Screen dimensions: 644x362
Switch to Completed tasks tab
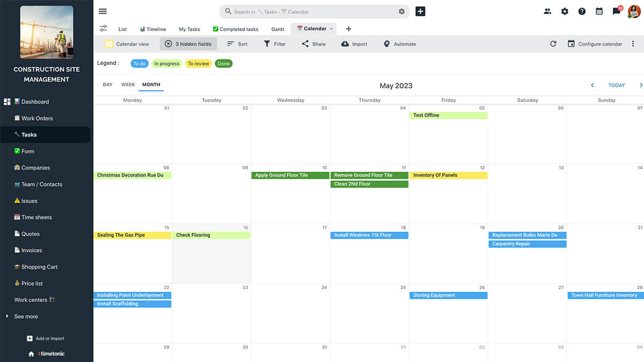click(236, 29)
